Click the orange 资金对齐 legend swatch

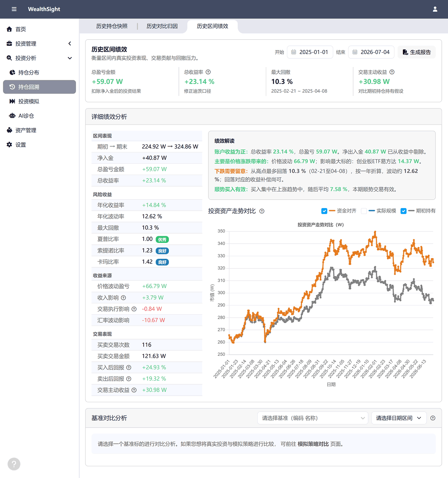click(x=332, y=211)
